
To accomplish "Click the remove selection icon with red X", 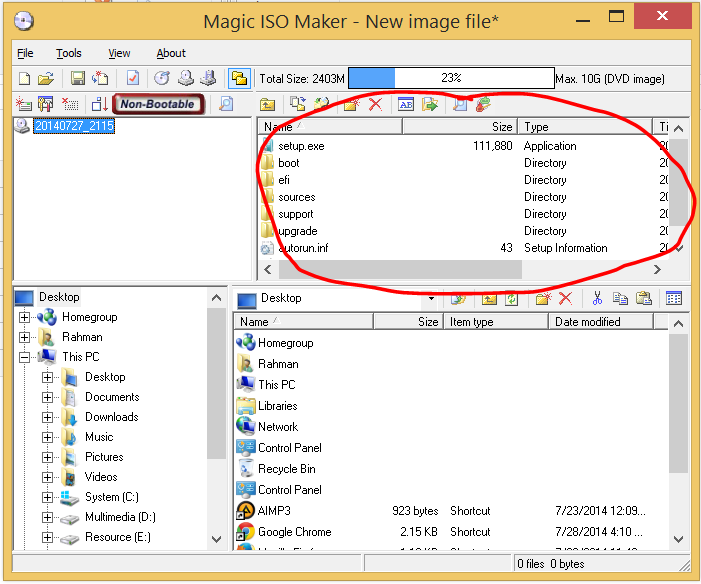I will click(x=70, y=104).
